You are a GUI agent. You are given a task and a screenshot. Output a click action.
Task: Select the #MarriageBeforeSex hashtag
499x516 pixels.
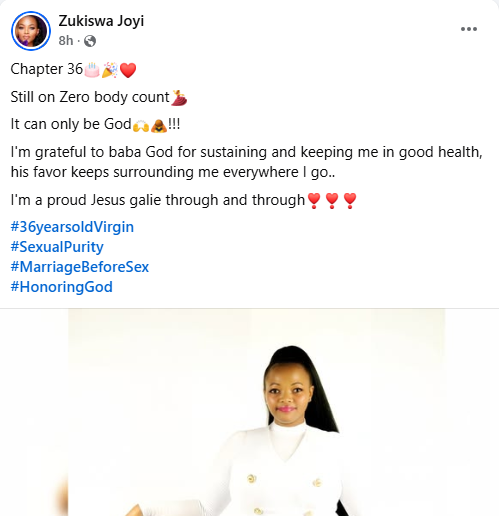click(80, 267)
